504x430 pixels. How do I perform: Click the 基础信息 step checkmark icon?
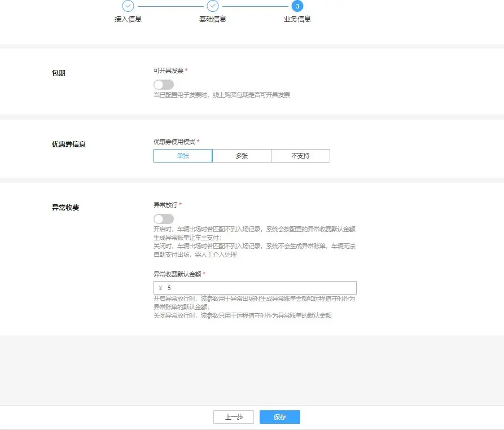tap(213, 6)
